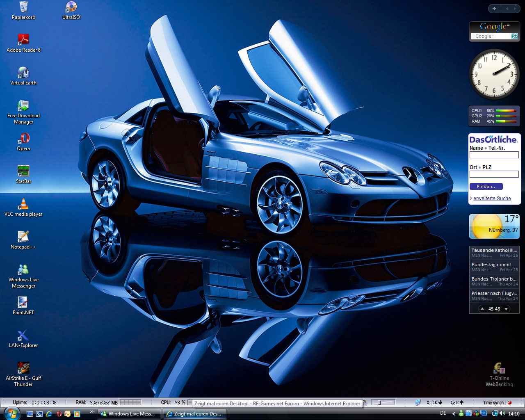Open Adobe Reader 8 shortcut

(x=23, y=40)
